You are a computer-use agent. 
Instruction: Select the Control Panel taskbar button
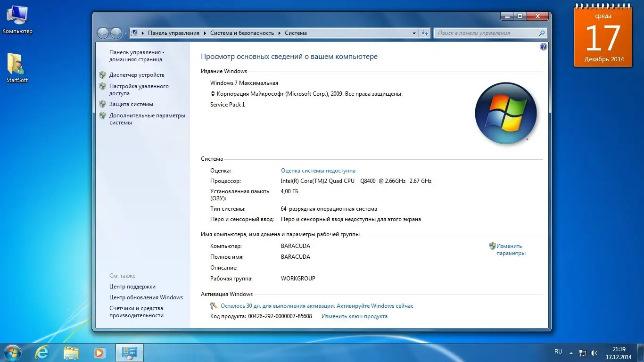pyautogui.click(x=129, y=352)
